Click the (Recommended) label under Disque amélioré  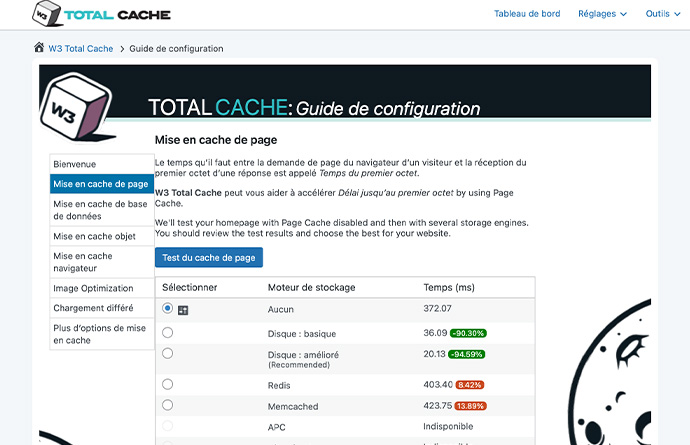299,365
